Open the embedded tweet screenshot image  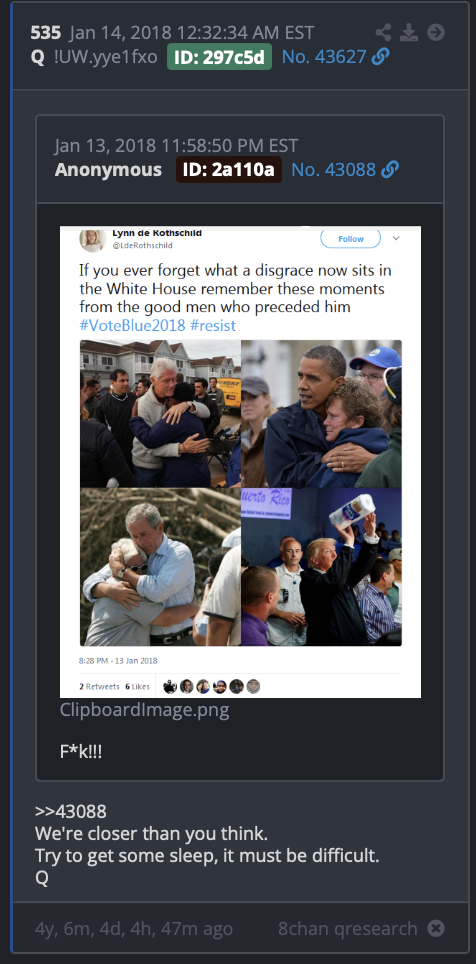240,462
